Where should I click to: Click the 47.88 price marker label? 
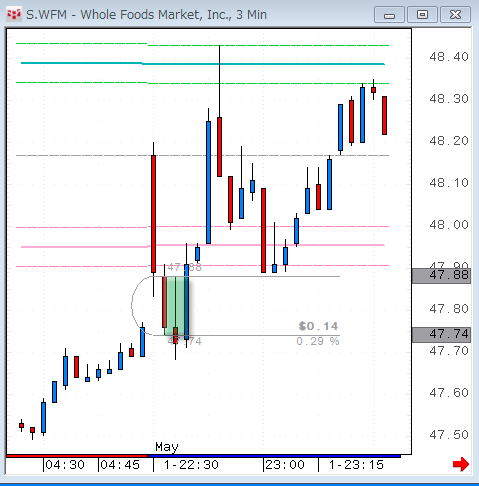(441, 276)
